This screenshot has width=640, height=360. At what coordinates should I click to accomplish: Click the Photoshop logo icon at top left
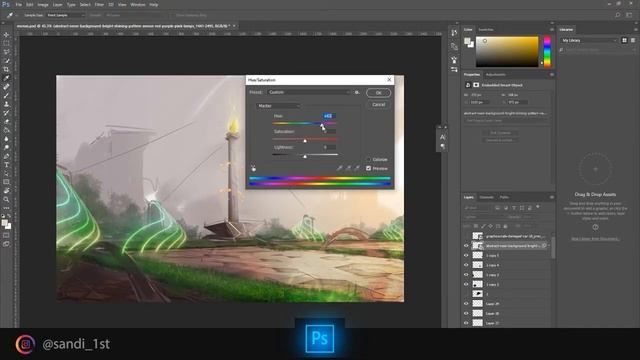pos(6,4)
